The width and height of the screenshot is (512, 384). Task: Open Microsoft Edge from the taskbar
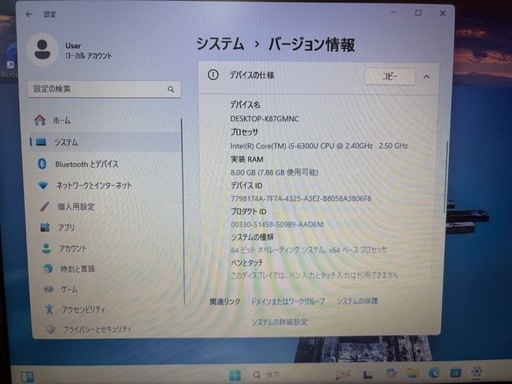point(434,373)
